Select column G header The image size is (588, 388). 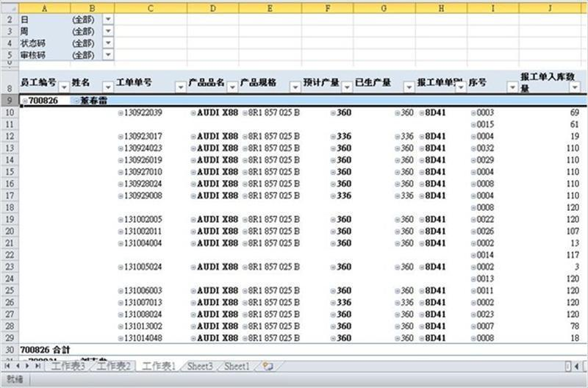tap(384, 8)
